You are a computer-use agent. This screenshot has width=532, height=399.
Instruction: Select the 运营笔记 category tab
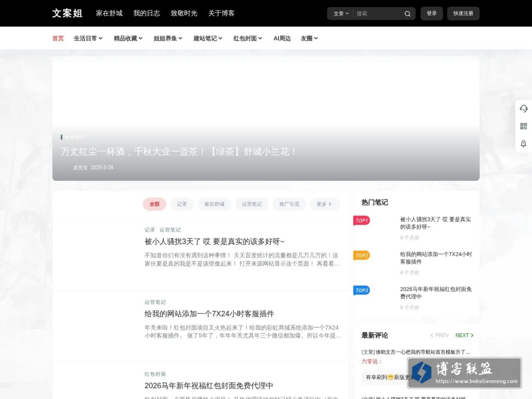point(252,204)
